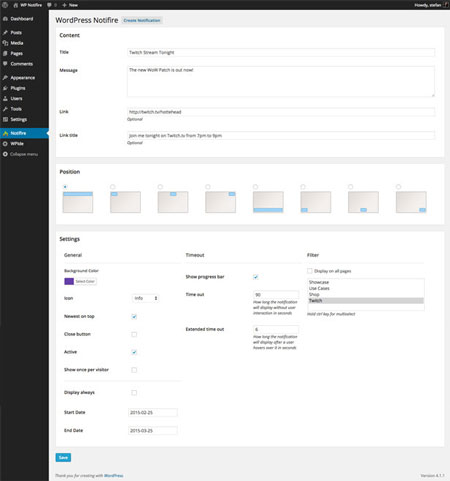Select the bottom-center position radio button
450x481 pixels.
click(351, 187)
